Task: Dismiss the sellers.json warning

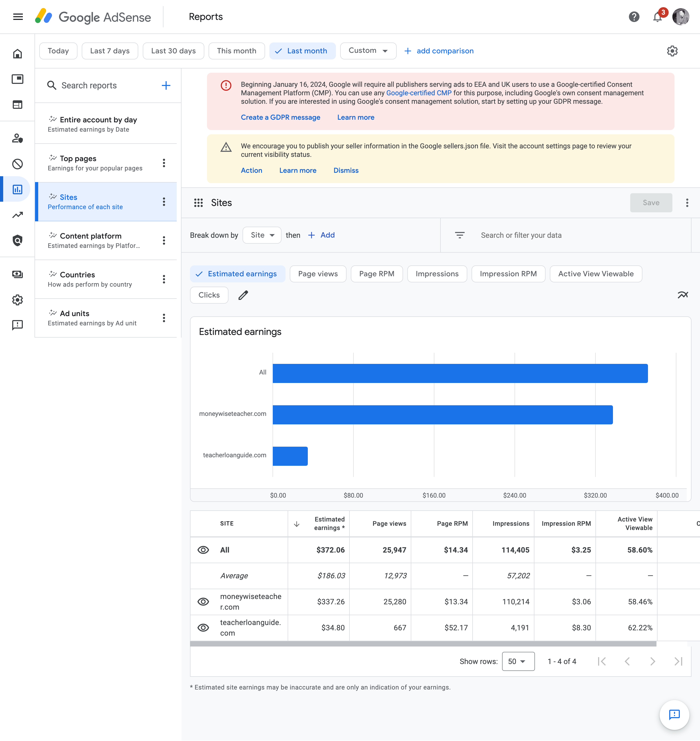Action: click(346, 170)
